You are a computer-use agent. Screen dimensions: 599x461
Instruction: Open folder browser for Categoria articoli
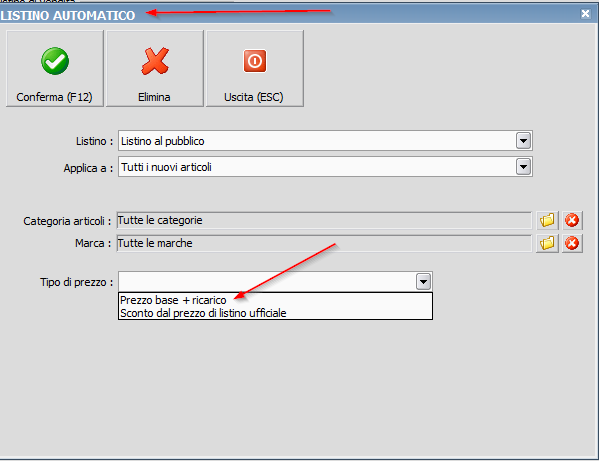[547, 220]
